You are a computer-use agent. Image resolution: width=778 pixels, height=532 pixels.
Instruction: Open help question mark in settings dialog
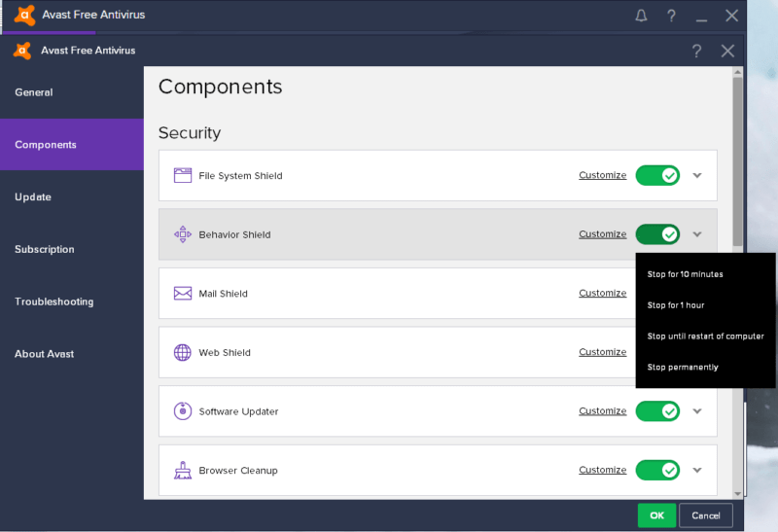[x=696, y=51]
